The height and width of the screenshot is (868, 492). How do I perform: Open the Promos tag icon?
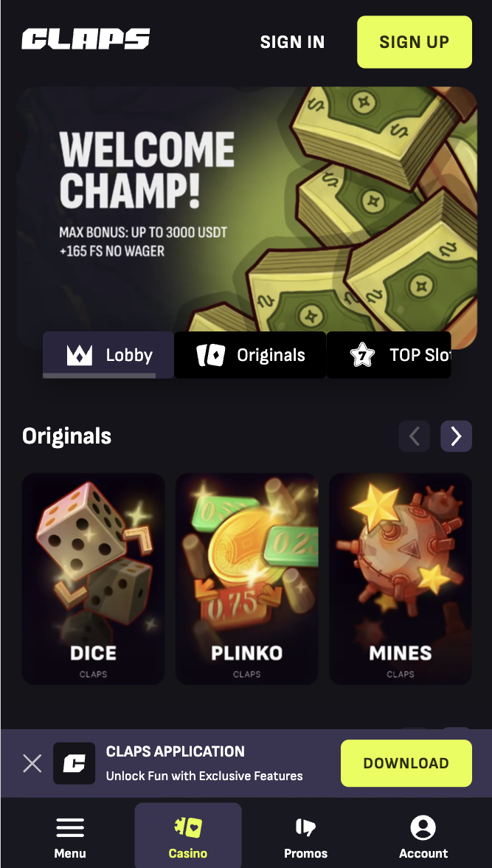(x=305, y=828)
